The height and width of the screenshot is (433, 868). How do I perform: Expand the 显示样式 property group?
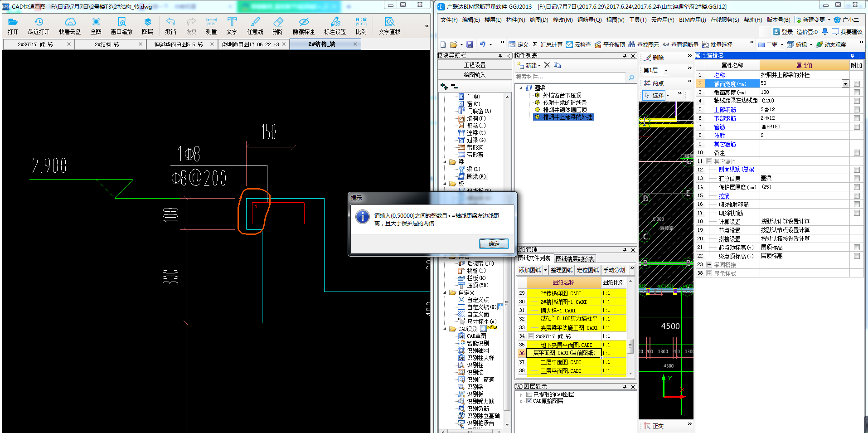(x=709, y=273)
